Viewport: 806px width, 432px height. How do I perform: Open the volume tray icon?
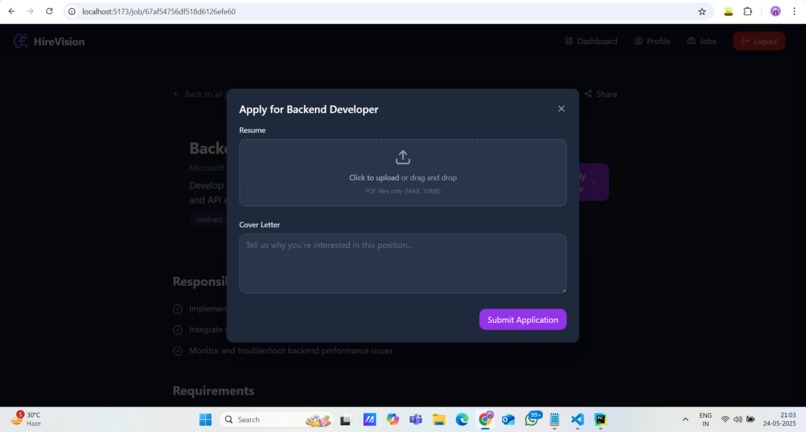pos(738,420)
